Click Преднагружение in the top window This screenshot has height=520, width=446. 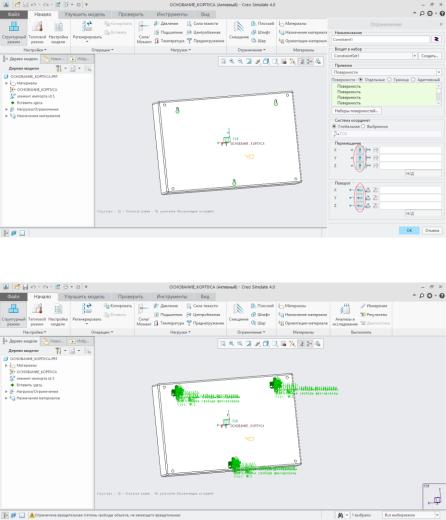tap(205, 41)
